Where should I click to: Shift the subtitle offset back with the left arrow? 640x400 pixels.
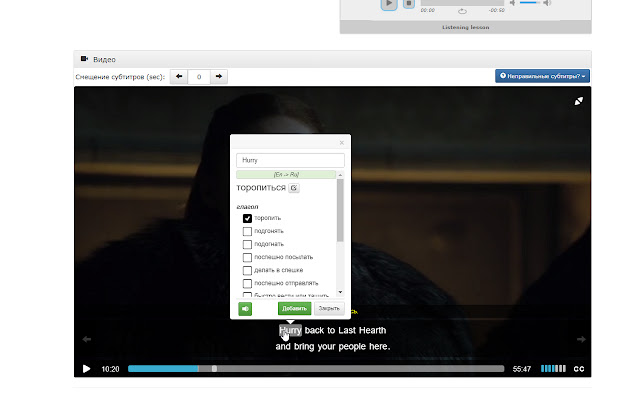[x=180, y=76]
